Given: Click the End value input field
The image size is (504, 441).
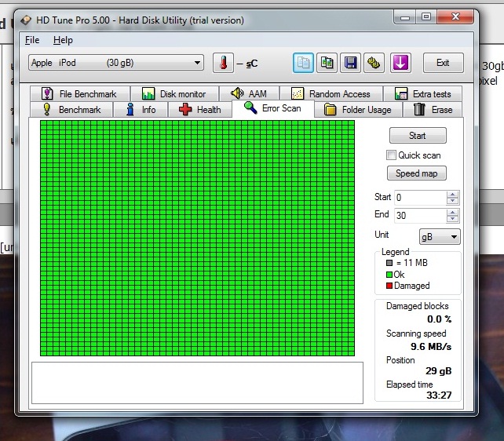Looking at the screenshot, I should (420, 216).
